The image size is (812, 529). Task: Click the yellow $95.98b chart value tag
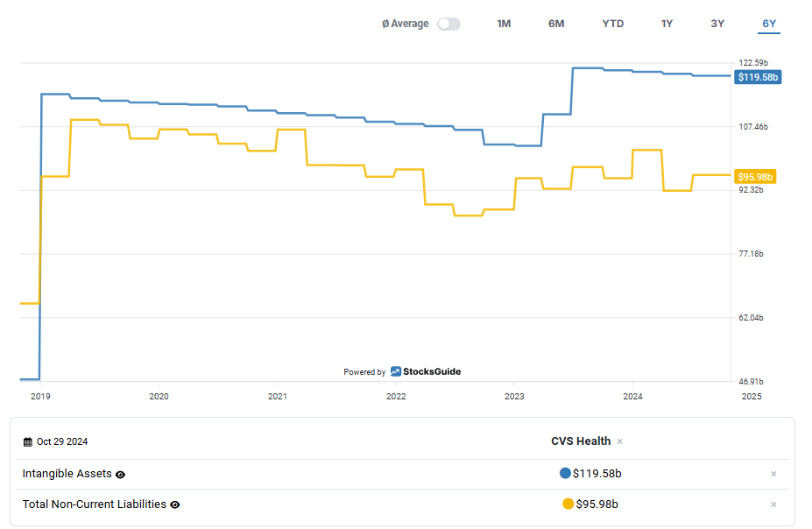[755, 177]
